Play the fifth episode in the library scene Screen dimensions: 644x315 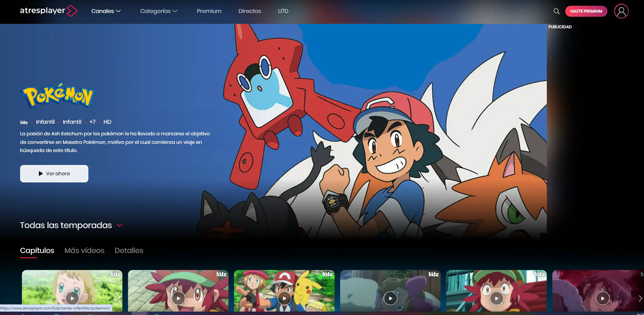click(x=497, y=298)
